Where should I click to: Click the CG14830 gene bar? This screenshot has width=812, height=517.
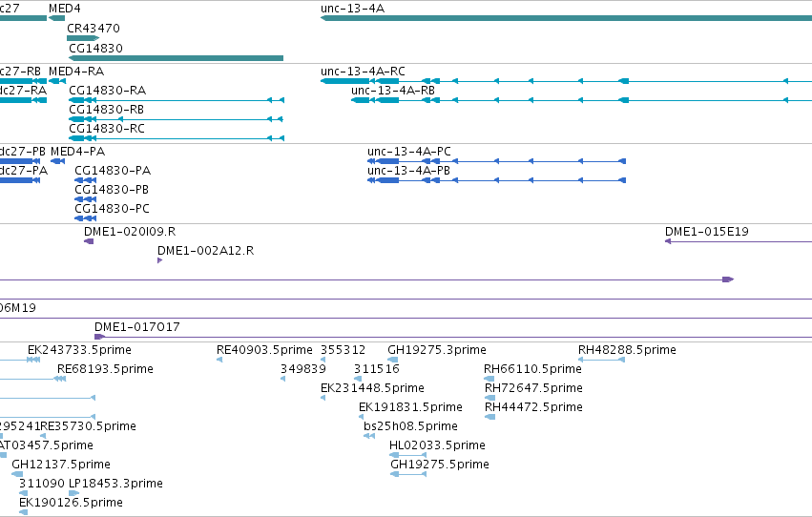pyautogui.click(x=177, y=58)
